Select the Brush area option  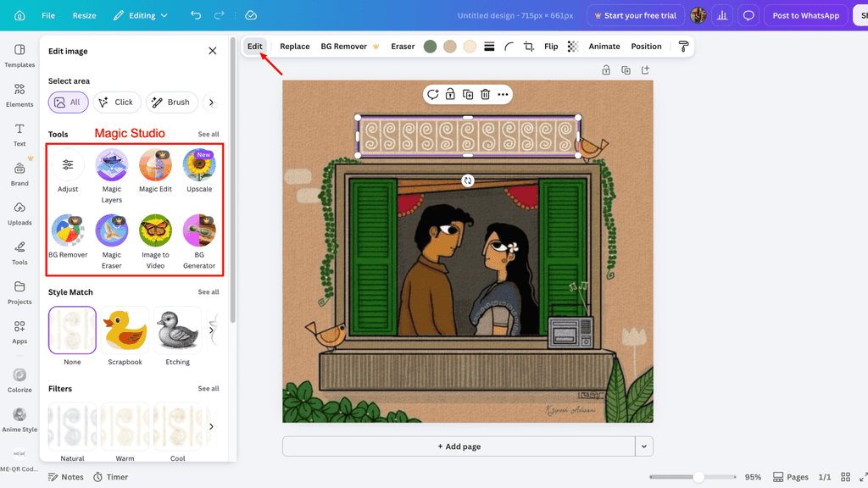pyautogui.click(x=171, y=103)
